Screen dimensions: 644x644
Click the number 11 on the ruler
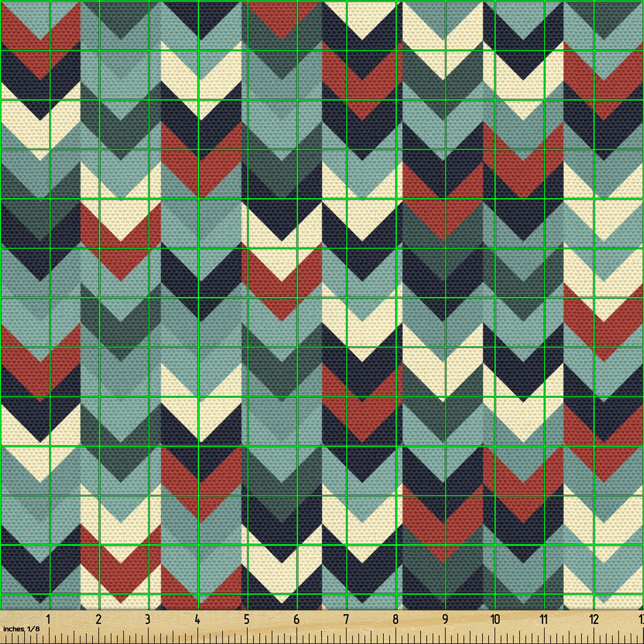click(x=544, y=619)
